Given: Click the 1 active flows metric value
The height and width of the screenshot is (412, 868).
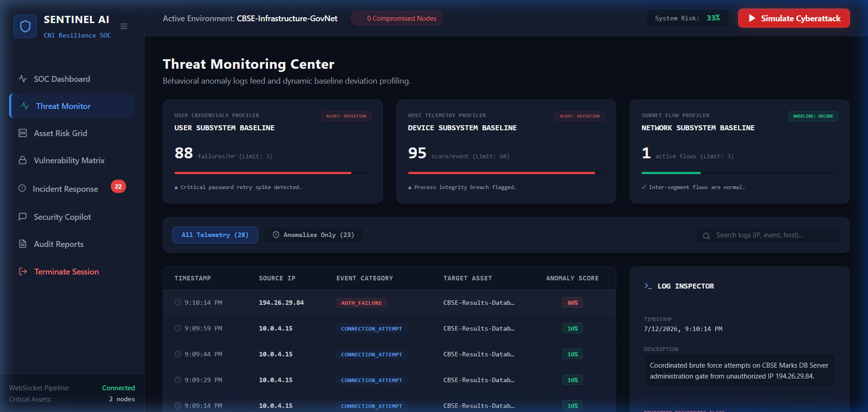Looking at the screenshot, I should (646, 153).
